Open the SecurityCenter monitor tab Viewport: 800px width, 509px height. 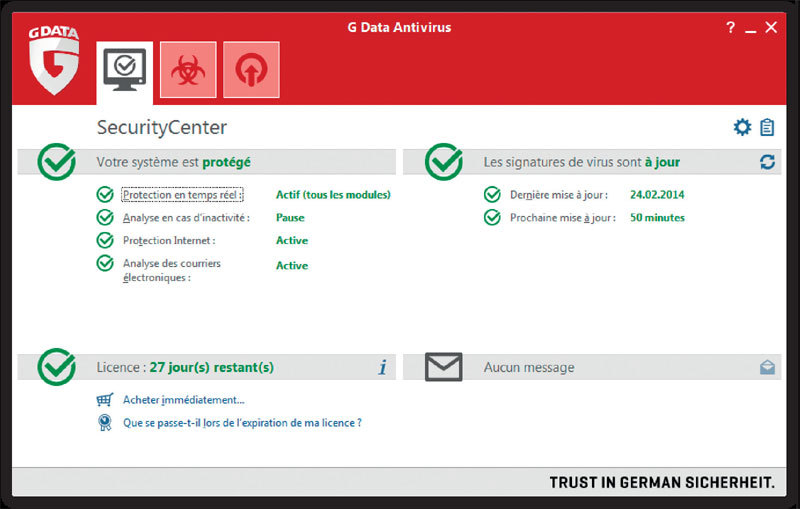124,72
